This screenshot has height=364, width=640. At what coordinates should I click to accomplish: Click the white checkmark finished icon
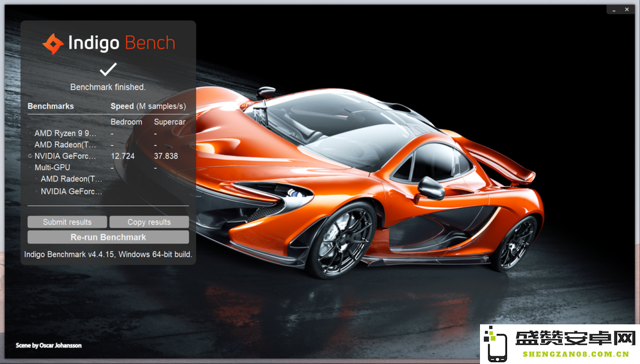[x=108, y=69]
